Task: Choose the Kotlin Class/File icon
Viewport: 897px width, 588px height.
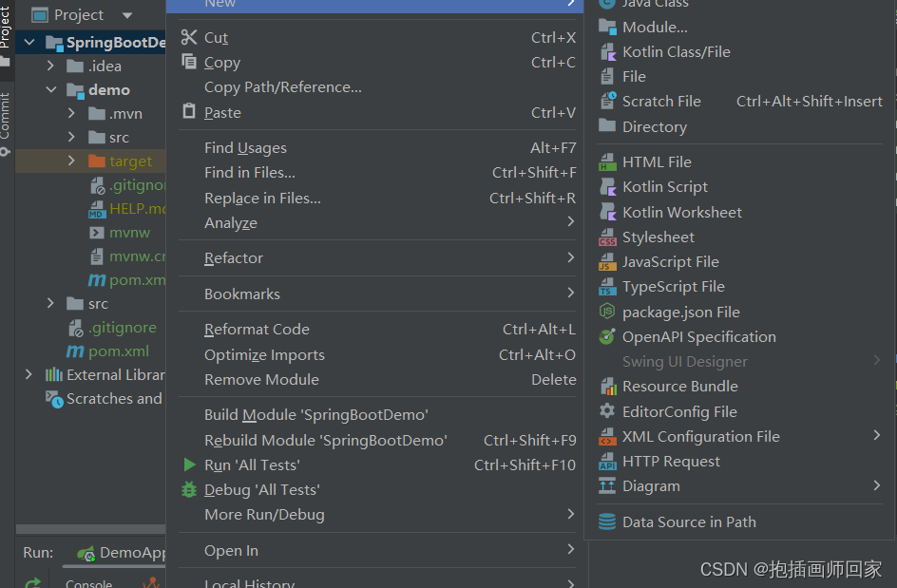Action: click(x=607, y=52)
